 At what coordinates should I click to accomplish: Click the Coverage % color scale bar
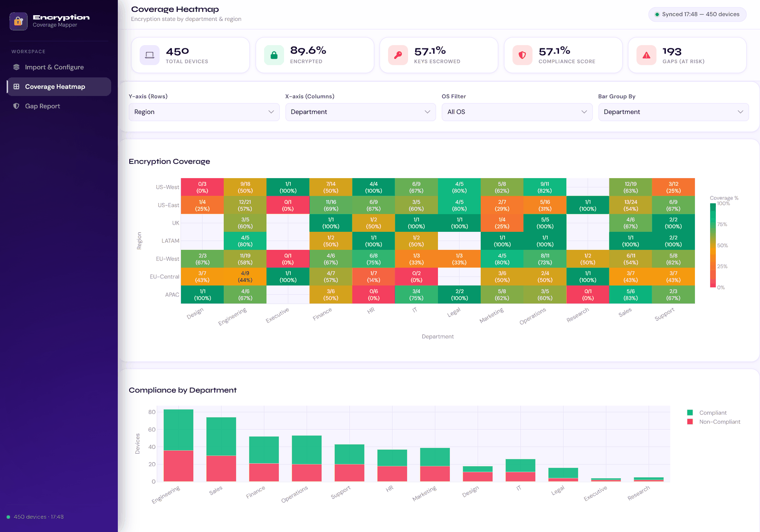coord(713,246)
